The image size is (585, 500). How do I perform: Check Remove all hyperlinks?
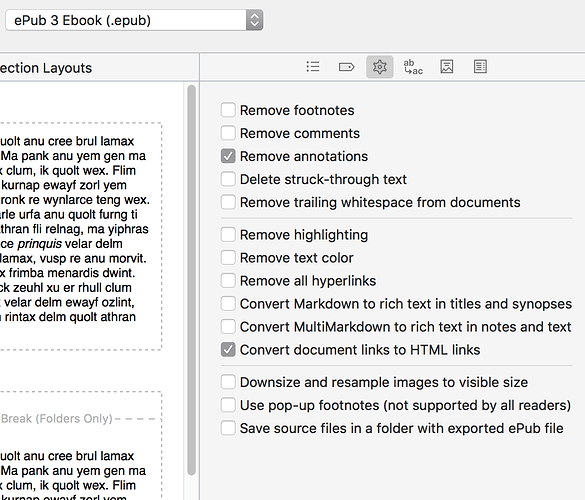pyautogui.click(x=228, y=281)
